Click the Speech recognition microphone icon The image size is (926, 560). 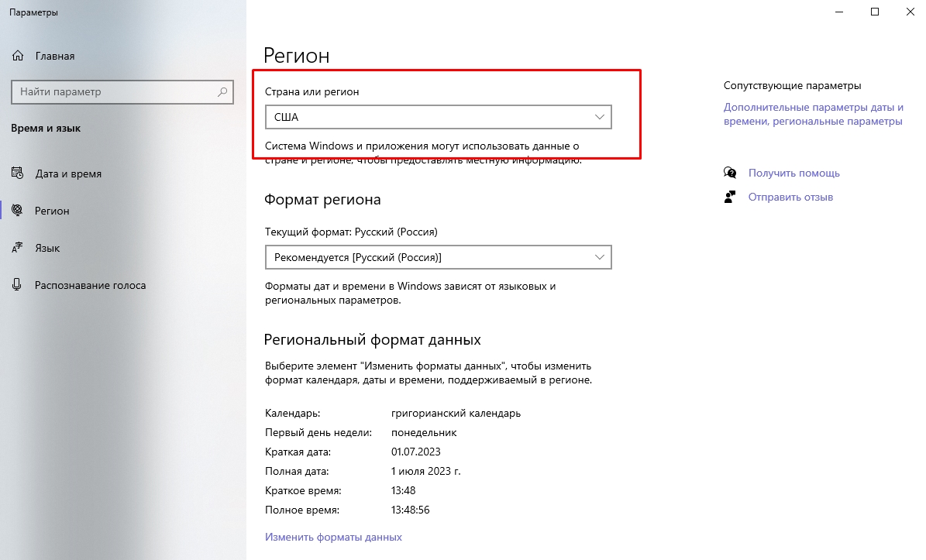pos(18,285)
